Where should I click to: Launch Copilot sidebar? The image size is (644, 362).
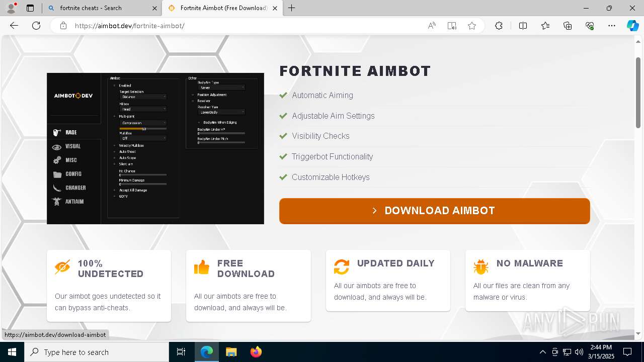tap(632, 26)
